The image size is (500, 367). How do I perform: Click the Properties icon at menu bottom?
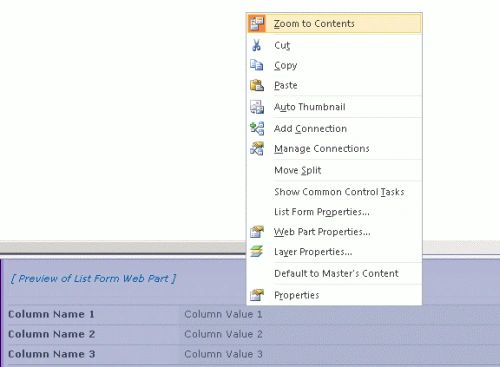point(257,295)
